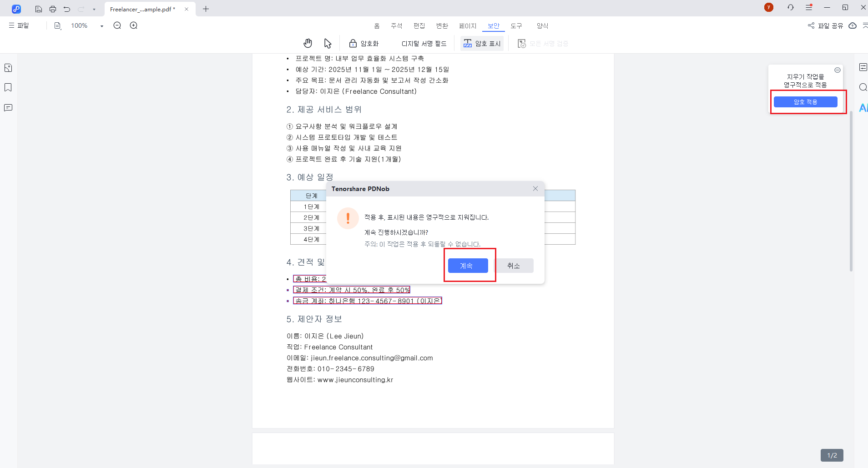Click 계속 to confirm redaction

[x=468, y=266]
